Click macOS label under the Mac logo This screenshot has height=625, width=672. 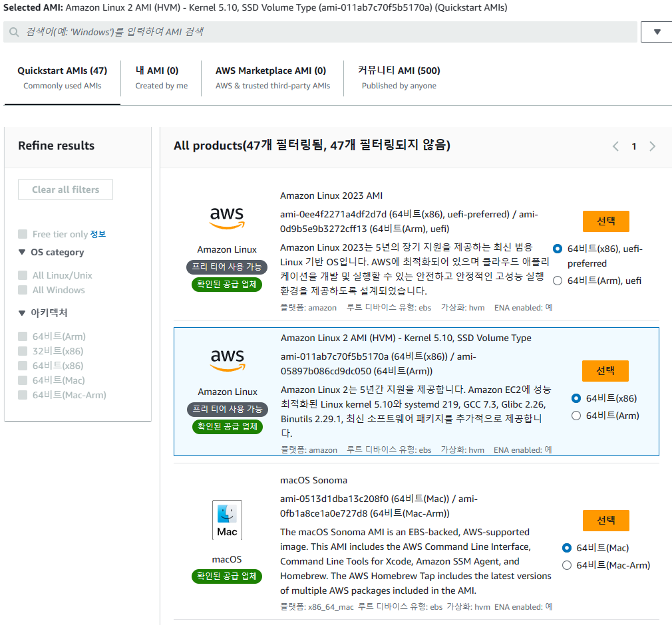coord(227,559)
